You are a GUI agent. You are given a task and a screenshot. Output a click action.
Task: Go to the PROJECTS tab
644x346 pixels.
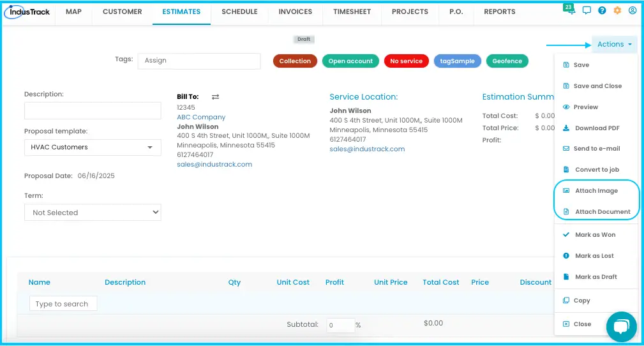click(x=410, y=12)
